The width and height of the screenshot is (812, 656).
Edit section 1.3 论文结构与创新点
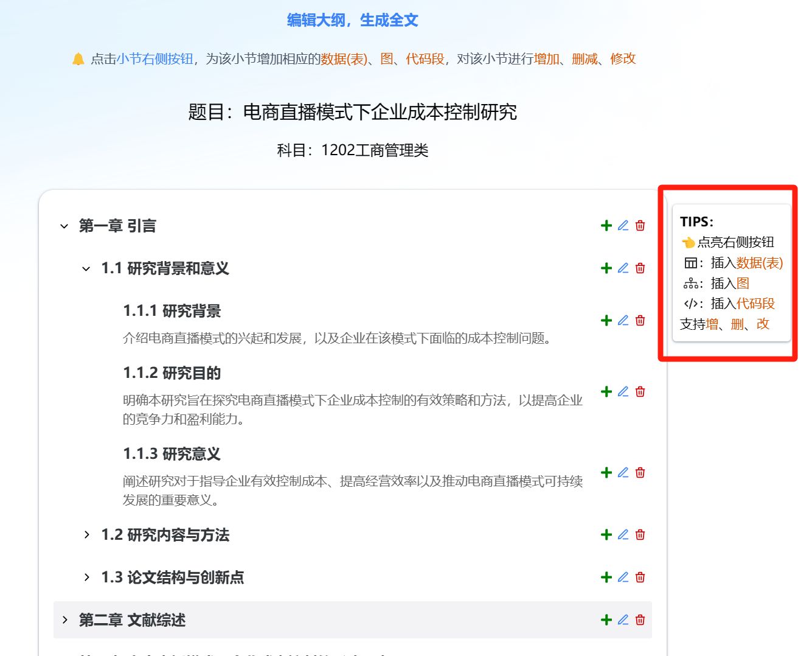coord(623,577)
